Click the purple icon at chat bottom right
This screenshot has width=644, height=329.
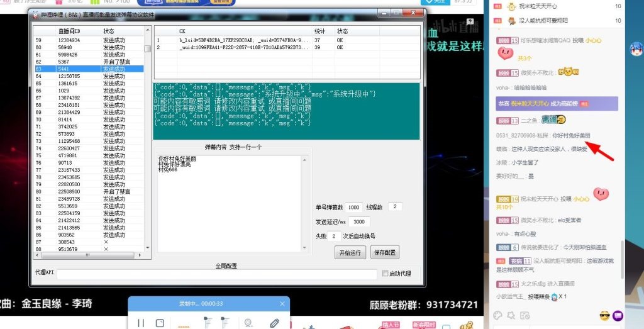(x=618, y=315)
